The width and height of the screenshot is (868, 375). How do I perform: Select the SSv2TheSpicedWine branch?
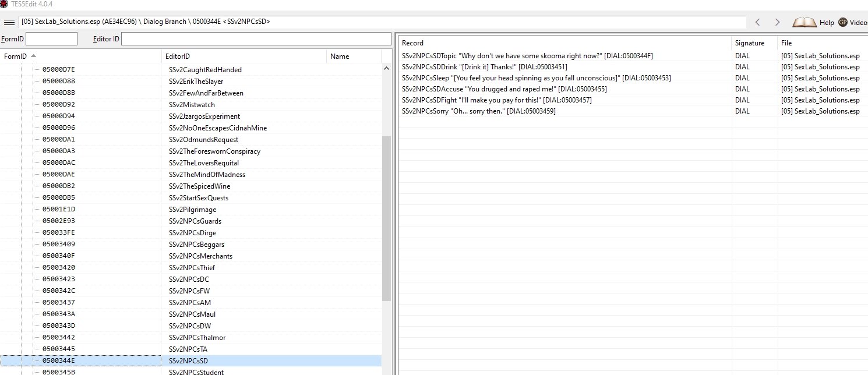tap(199, 186)
